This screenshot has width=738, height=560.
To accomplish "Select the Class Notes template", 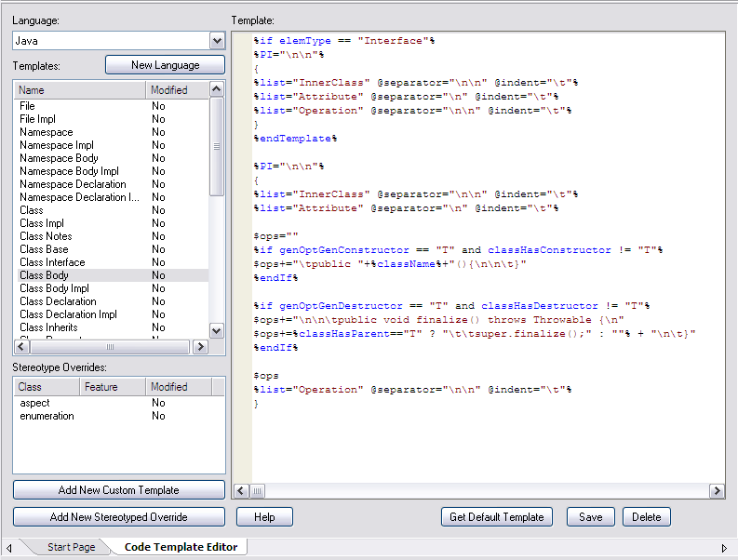I will click(x=112, y=236).
